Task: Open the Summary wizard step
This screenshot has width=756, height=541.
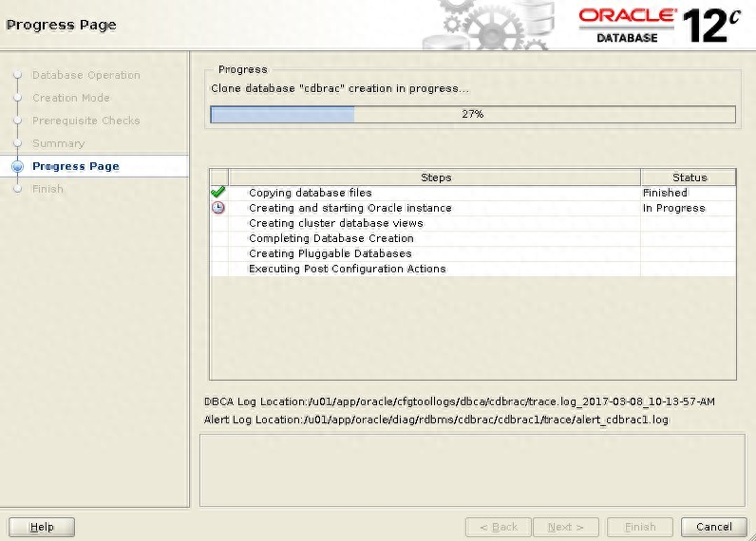Action: click(x=58, y=143)
